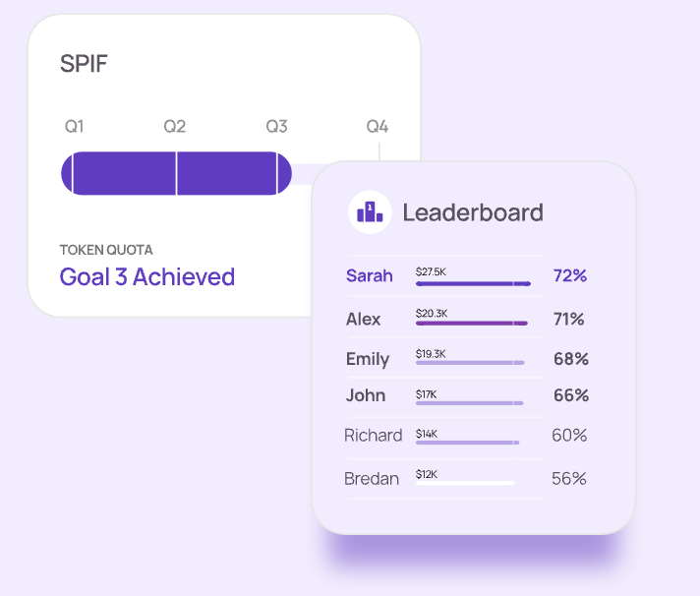Select the Q3 quarter label
The width and height of the screenshot is (700, 596).
tap(276, 127)
